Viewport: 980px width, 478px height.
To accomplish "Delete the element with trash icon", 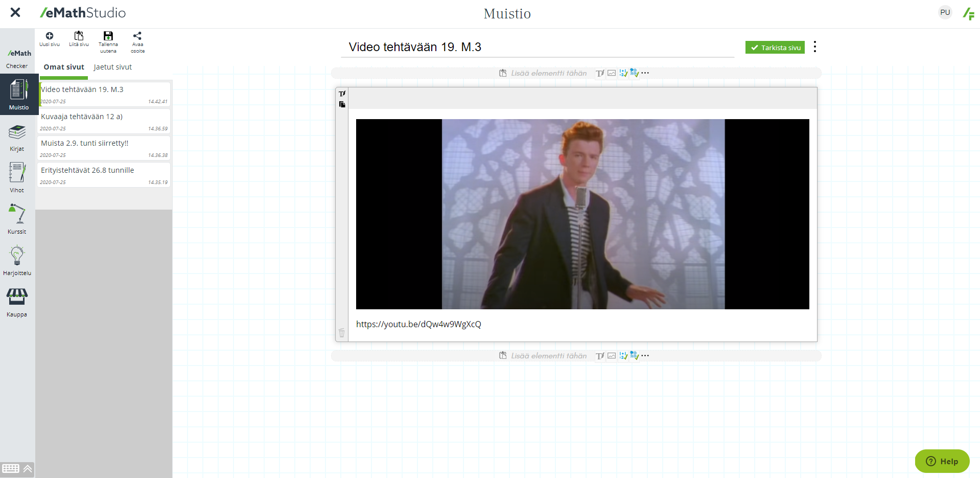I will click(x=342, y=333).
